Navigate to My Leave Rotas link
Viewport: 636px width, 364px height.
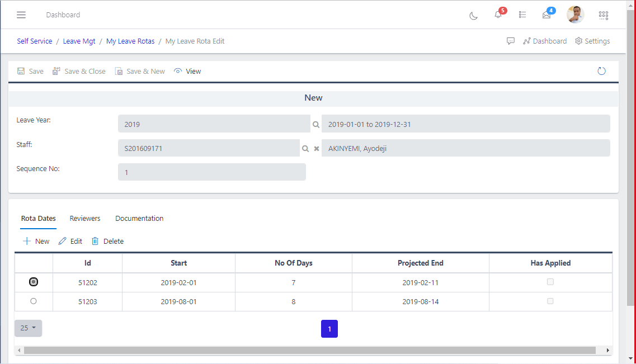pos(130,41)
